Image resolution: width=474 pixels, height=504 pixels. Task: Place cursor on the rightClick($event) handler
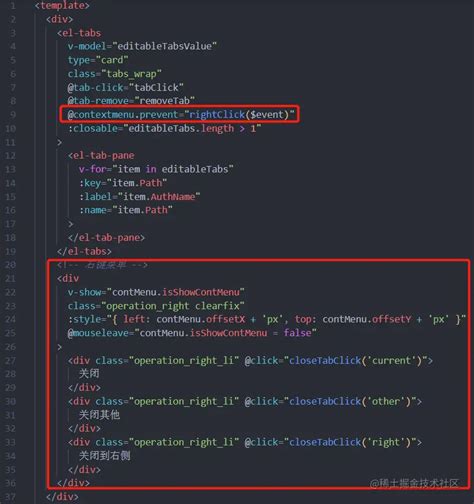pos(239,115)
